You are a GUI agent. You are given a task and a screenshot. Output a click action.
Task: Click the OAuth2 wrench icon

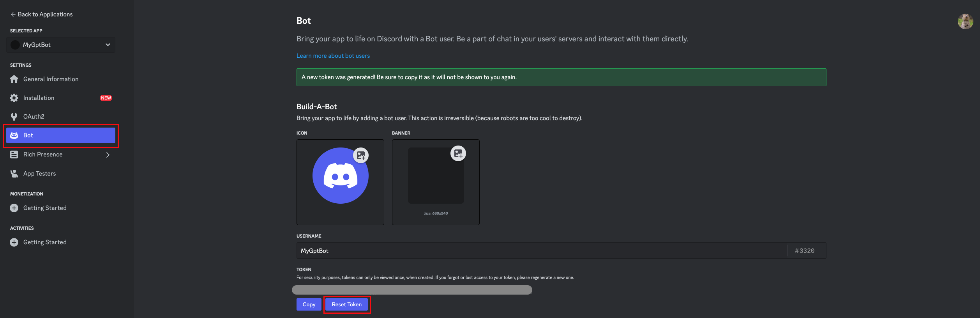(x=14, y=117)
